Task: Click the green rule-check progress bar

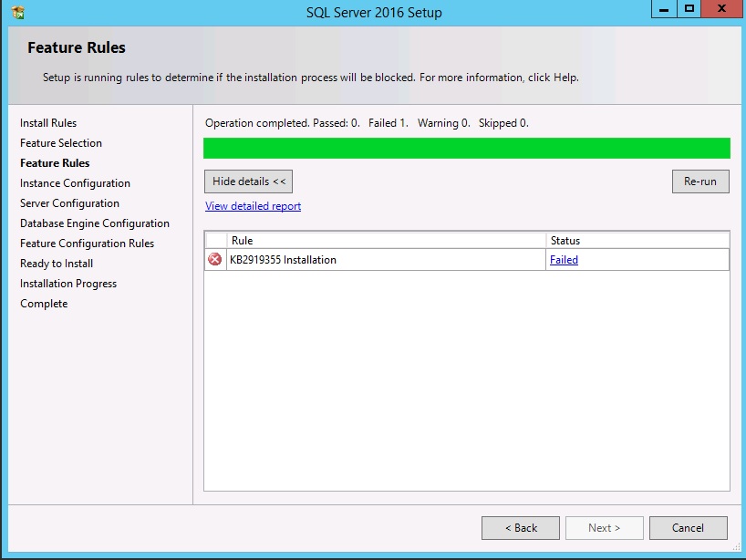Action: tap(467, 148)
